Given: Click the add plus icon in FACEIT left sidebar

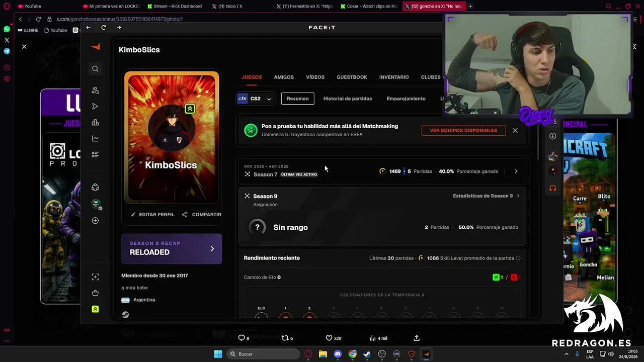Looking at the screenshot, I should pyautogui.click(x=95, y=221).
